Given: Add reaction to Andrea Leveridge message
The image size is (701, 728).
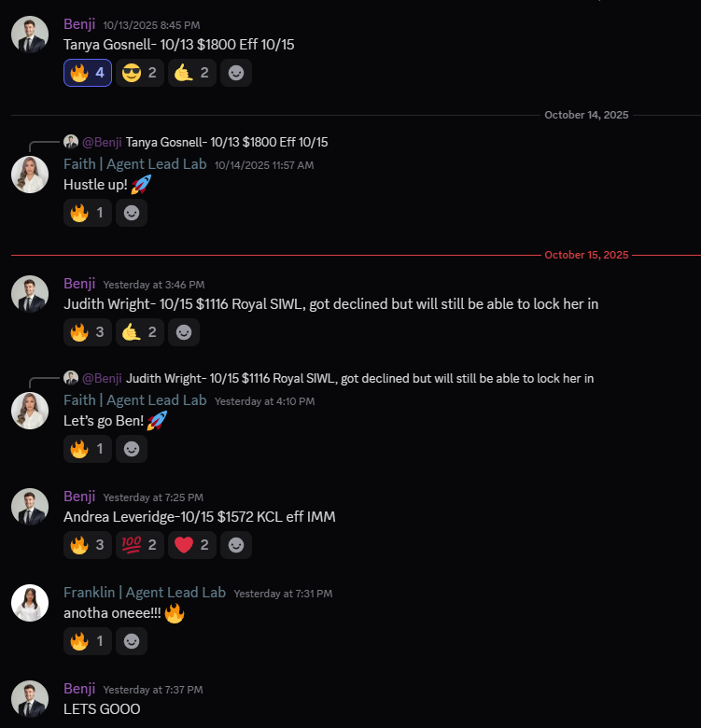Looking at the screenshot, I should 236,545.
